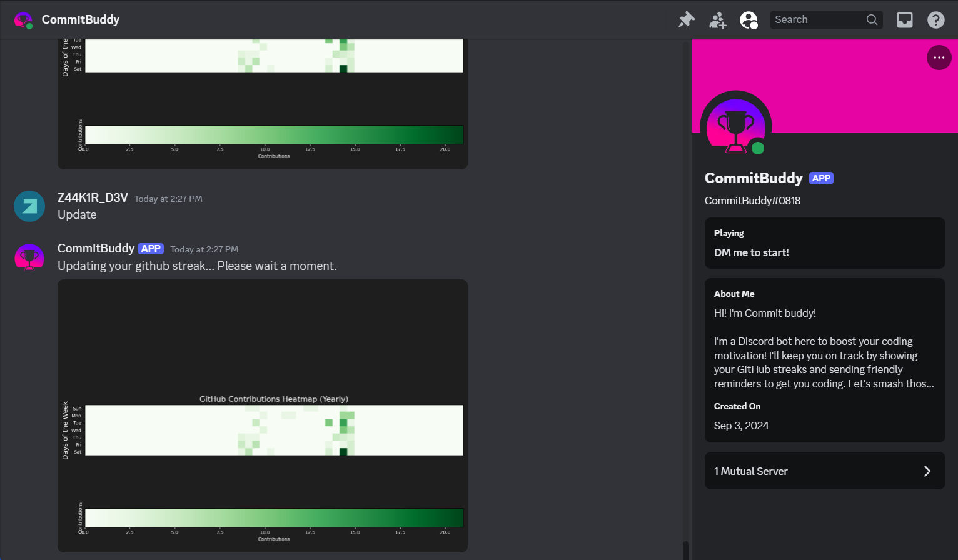Click the 'Sep 3, 2024' created date

(x=741, y=426)
